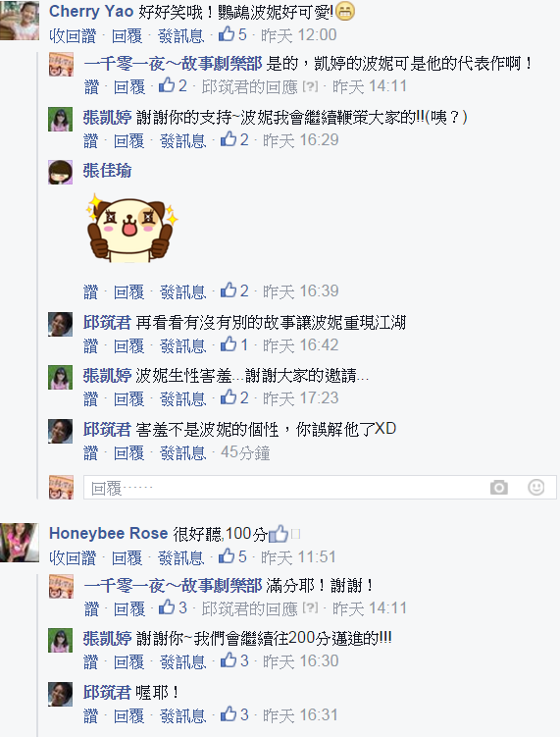Click the dog sticker image

[132, 229]
